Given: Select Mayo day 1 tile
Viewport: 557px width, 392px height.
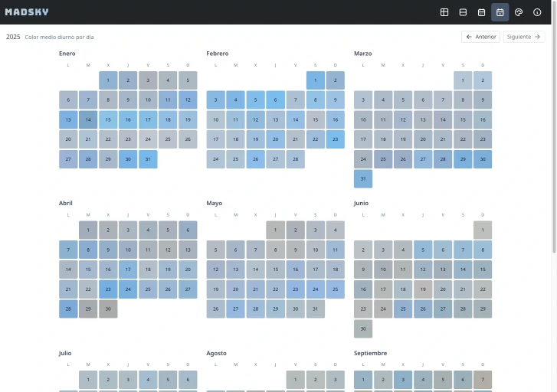Looking at the screenshot, I should 275,230.
